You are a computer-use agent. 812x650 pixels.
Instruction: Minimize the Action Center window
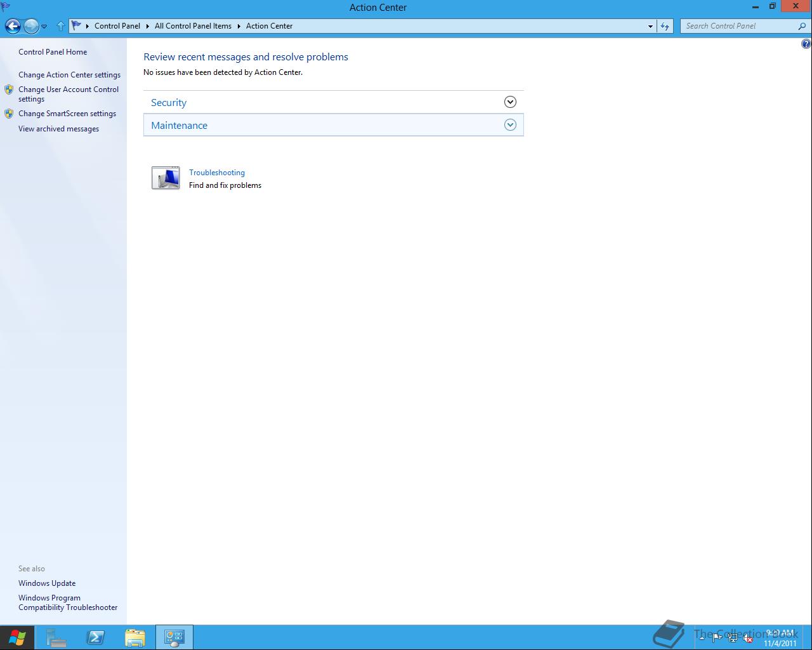pyautogui.click(x=756, y=7)
